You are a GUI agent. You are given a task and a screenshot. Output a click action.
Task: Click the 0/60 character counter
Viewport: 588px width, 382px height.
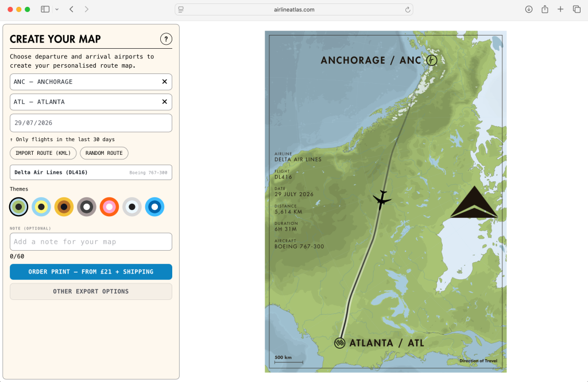(x=17, y=256)
